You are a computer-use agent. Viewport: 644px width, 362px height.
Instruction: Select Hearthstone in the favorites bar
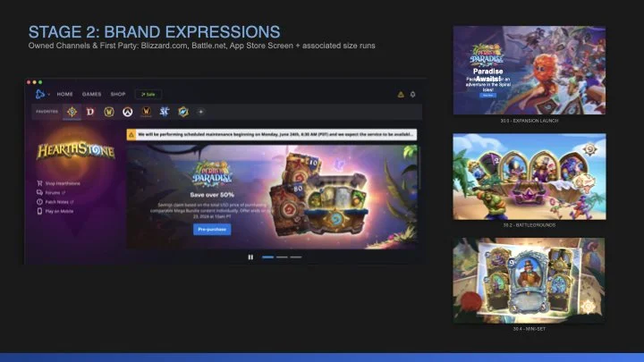click(72, 112)
